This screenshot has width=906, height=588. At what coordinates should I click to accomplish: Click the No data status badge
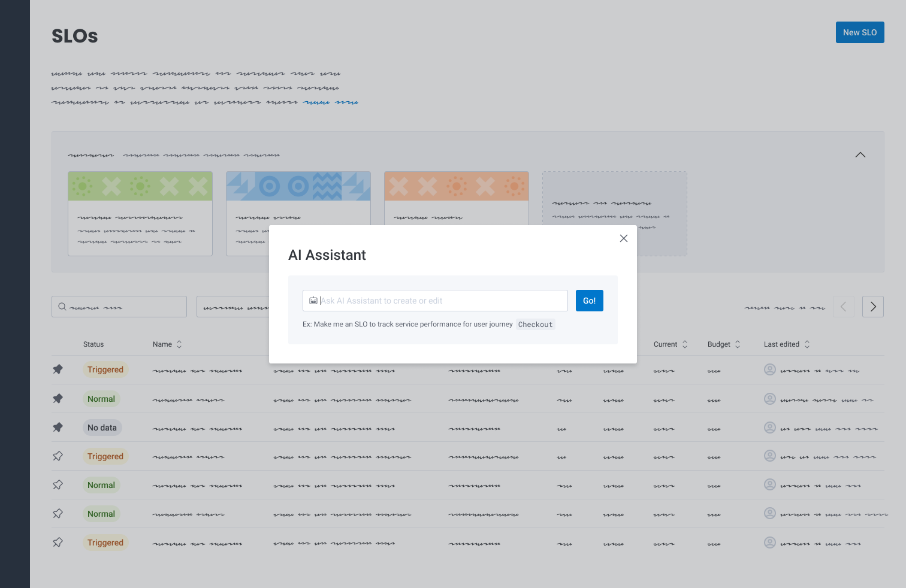coord(102,428)
